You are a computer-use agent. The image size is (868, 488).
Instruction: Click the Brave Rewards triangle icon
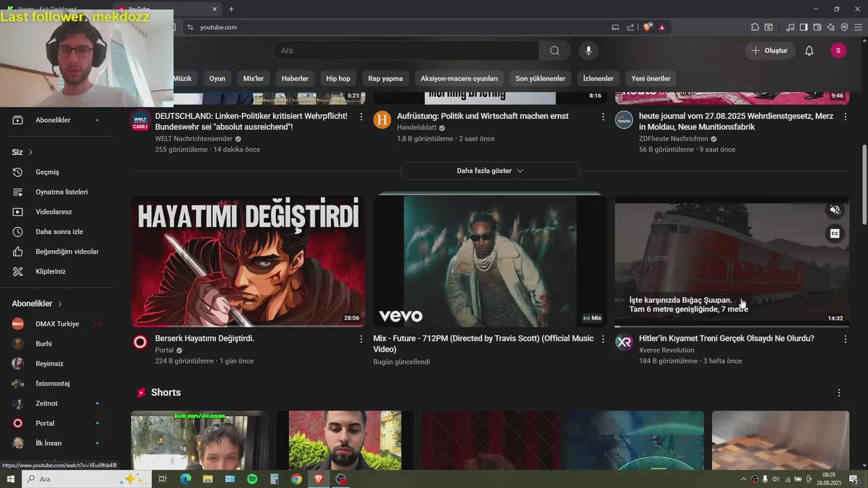coord(662,27)
